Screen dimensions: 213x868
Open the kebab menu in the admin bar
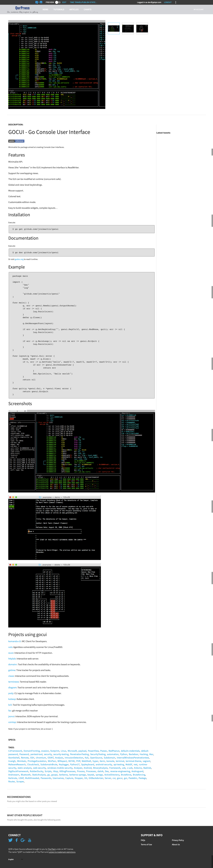pyautogui.click(x=176, y=2)
